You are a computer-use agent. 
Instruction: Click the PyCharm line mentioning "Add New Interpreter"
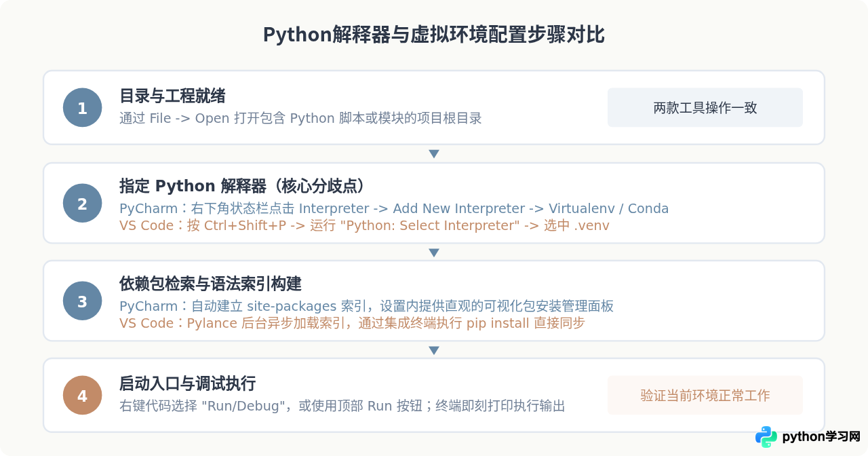click(394, 209)
